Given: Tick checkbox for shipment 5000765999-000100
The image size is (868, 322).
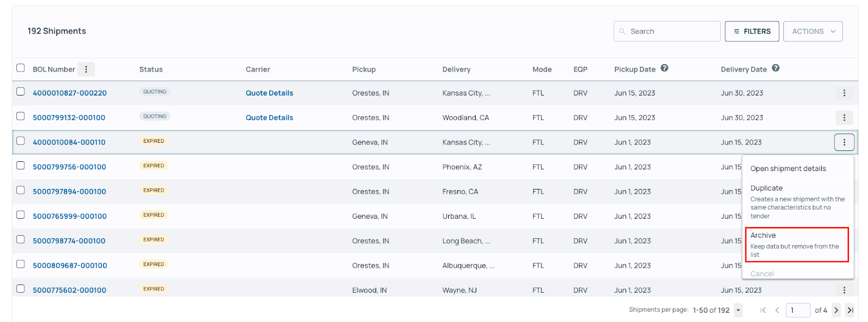Looking at the screenshot, I should coord(21,214).
